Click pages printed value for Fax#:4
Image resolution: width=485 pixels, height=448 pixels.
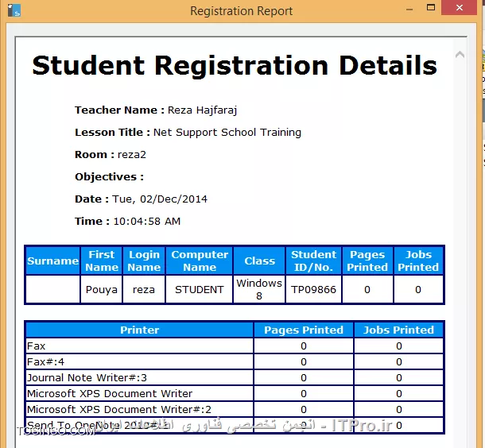[304, 361]
